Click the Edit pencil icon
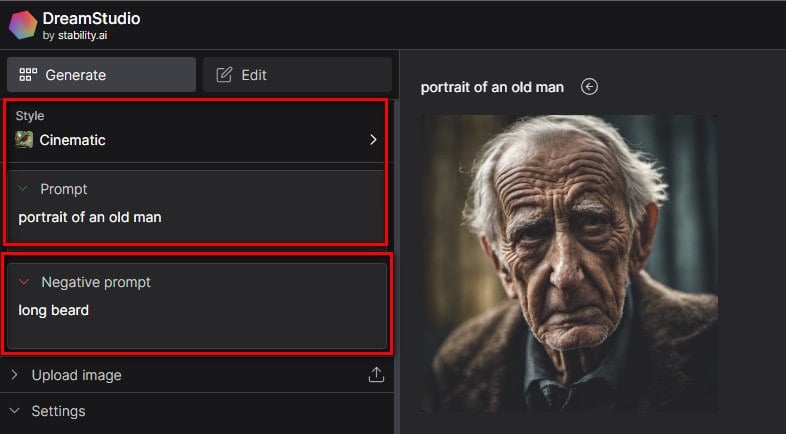This screenshot has height=434, width=786. (x=224, y=75)
